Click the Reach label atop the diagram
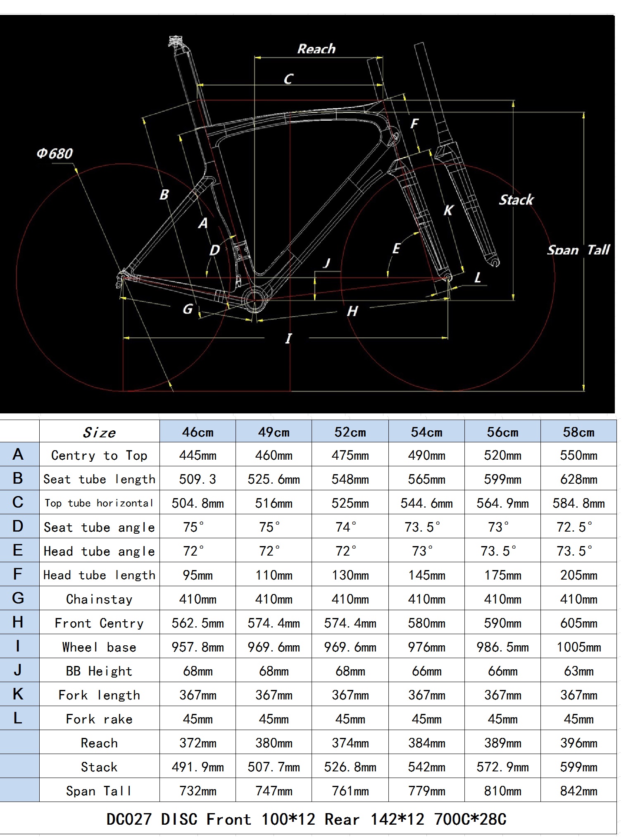The height and width of the screenshot is (840, 626). click(316, 49)
